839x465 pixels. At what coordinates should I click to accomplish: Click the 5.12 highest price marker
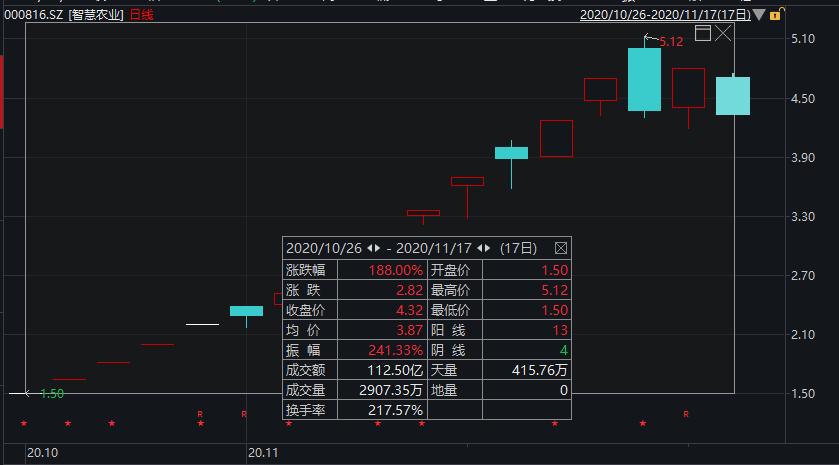(x=670, y=41)
